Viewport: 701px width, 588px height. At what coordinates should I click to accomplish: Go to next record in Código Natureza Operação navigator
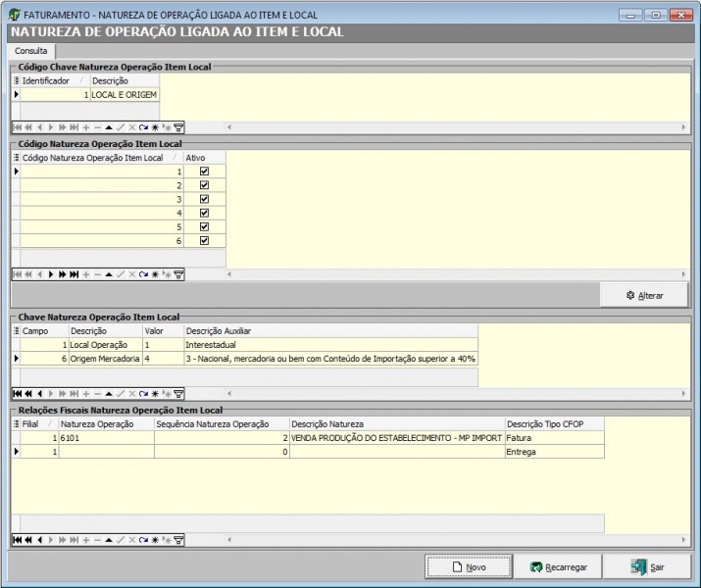pyautogui.click(x=51, y=274)
